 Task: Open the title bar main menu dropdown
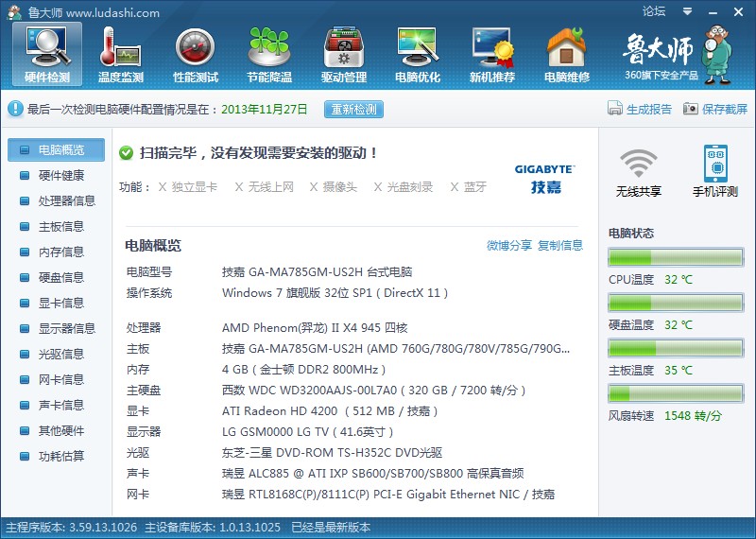[685, 12]
